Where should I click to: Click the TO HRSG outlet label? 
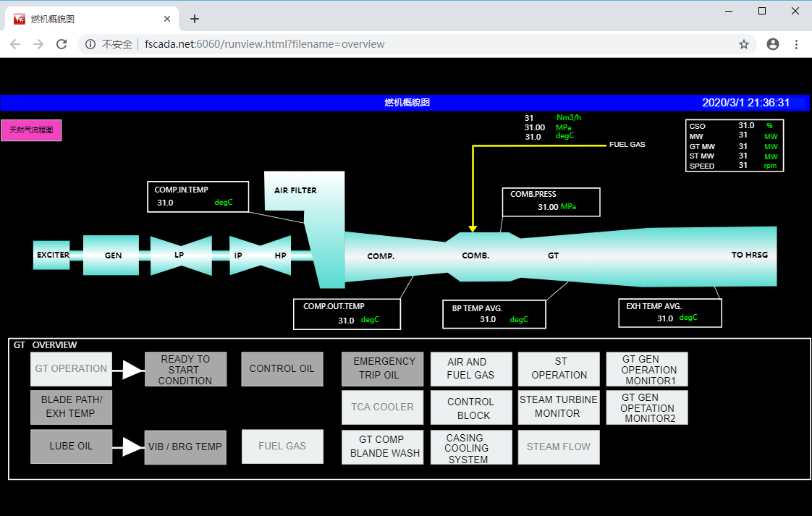[x=749, y=255]
